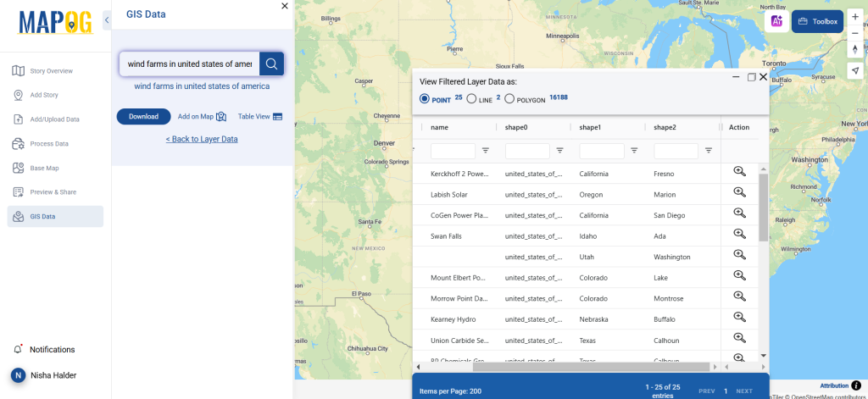Zoom to the Labish Solar feature
The image size is (868, 399).
(739, 192)
